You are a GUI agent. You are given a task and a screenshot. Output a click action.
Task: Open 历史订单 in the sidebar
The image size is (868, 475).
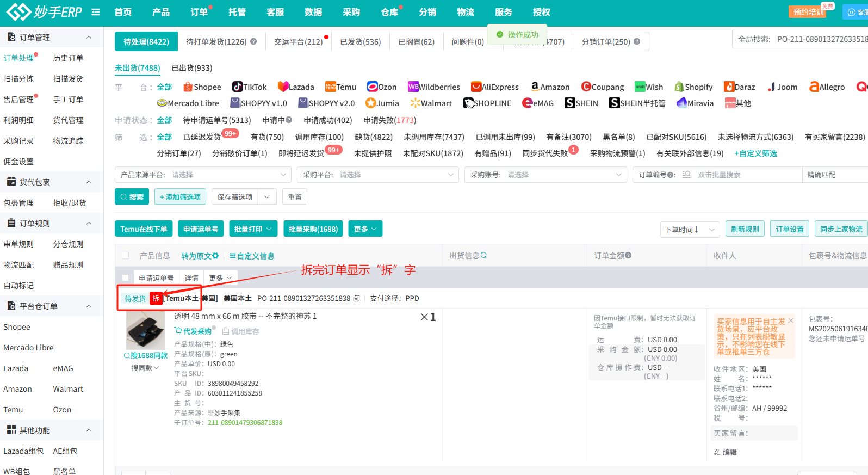(68, 58)
